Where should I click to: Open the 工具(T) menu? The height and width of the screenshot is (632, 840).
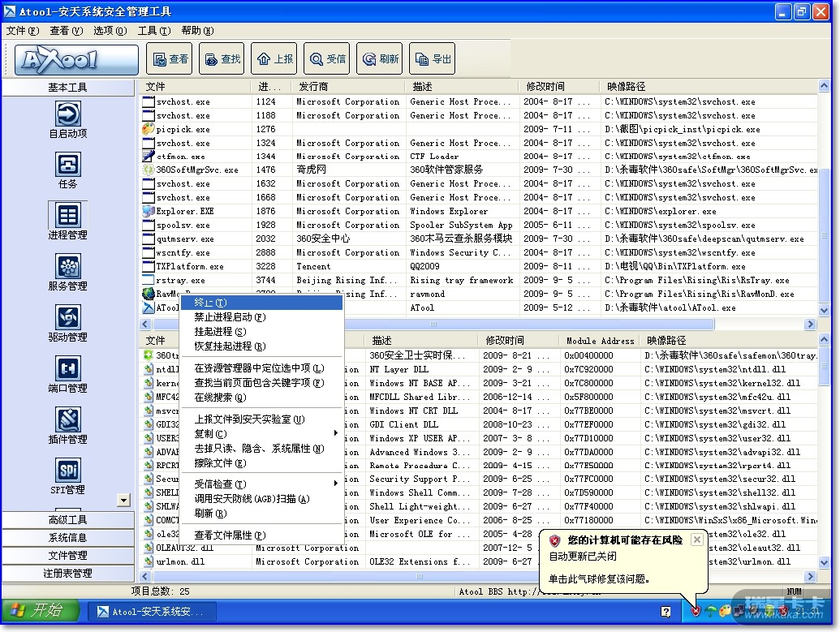tap(154, 31)
